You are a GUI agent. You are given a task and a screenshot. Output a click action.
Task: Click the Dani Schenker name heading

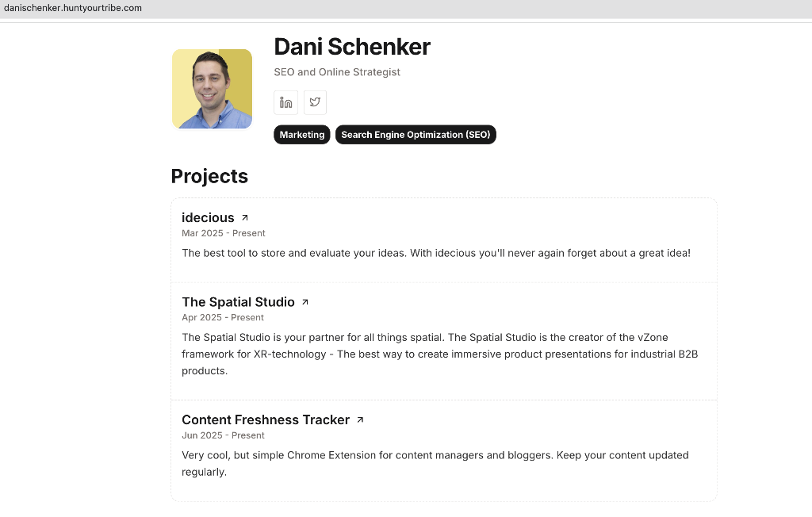[x=352, y=47]
